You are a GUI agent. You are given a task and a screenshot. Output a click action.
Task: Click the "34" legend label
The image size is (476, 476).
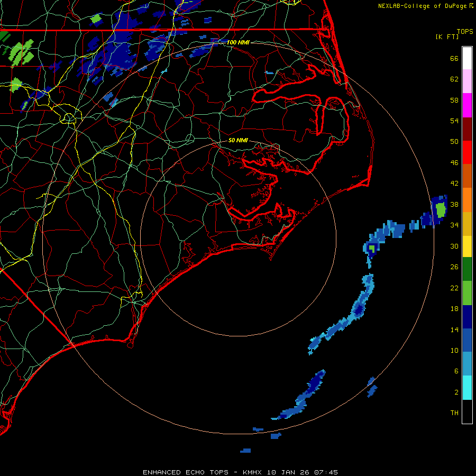(454, 225)
